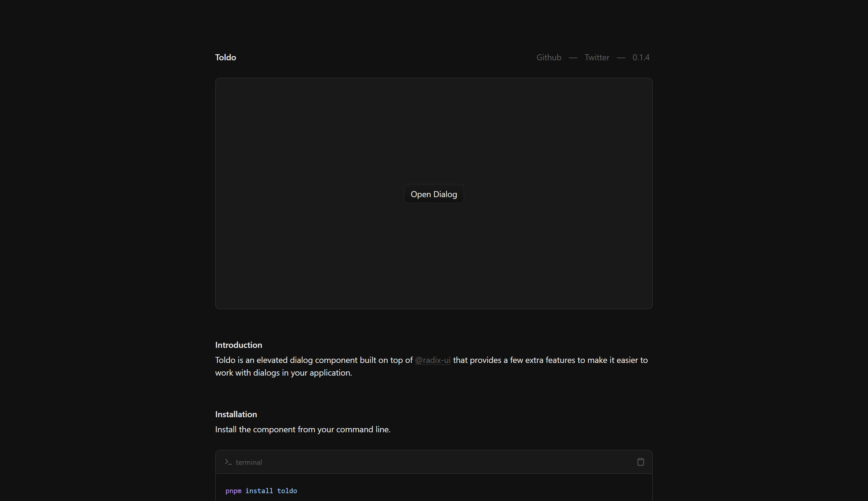
Task: Open the Github link in the header
Action: tap(549, 58)
